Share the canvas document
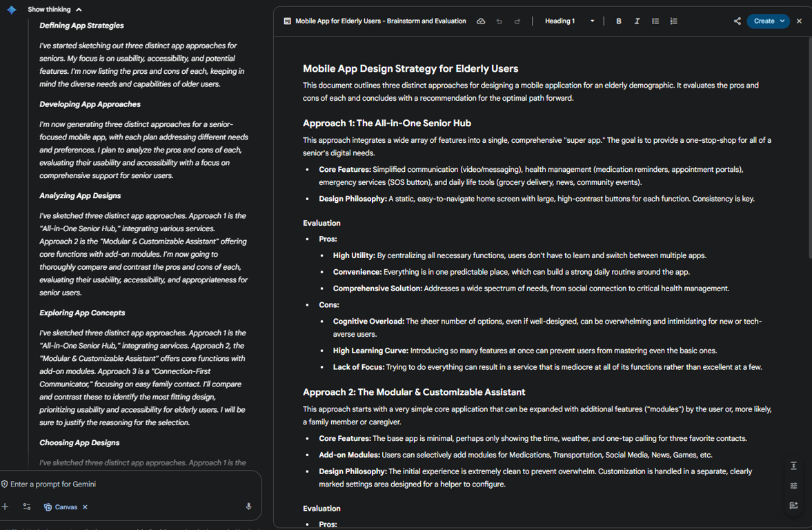 (x=737, y=21)
